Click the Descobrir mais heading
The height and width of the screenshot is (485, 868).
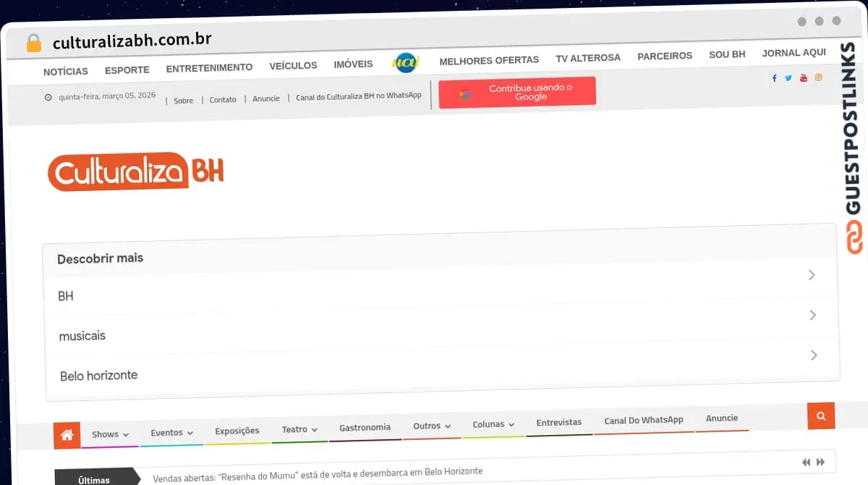100,258
